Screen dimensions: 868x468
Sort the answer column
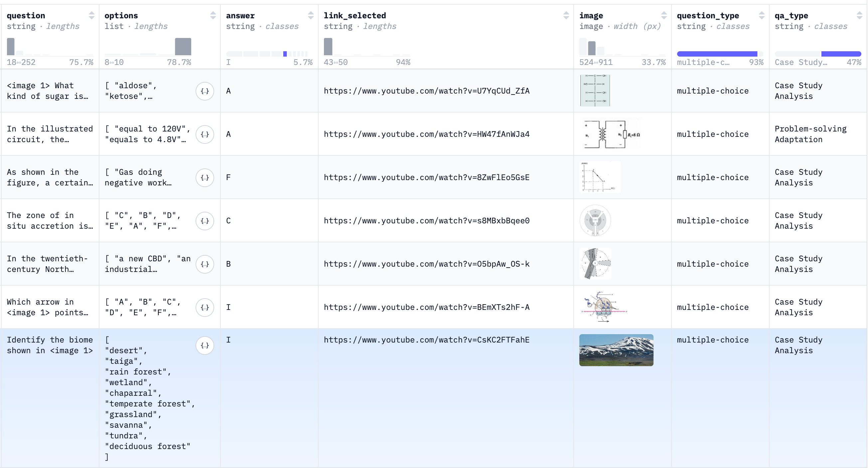click(310, 15)
